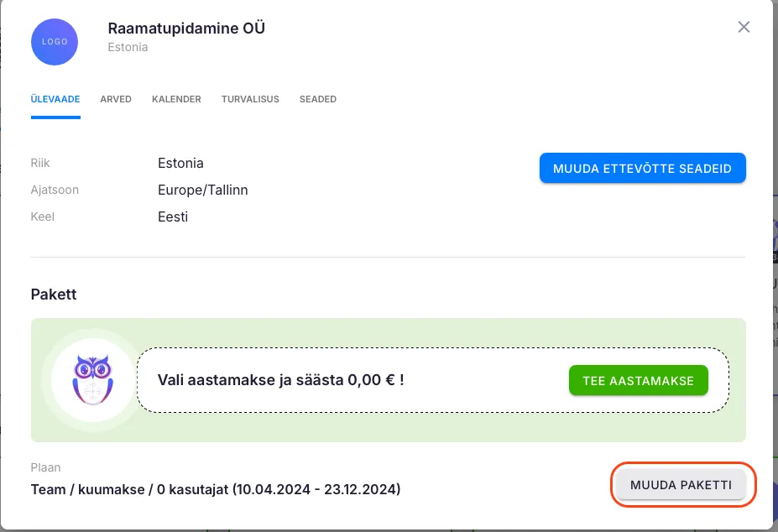The width and height of the screenshot is (778, 532).
Task: Click the Team / kuumakse plan details text
Action: 216,489
